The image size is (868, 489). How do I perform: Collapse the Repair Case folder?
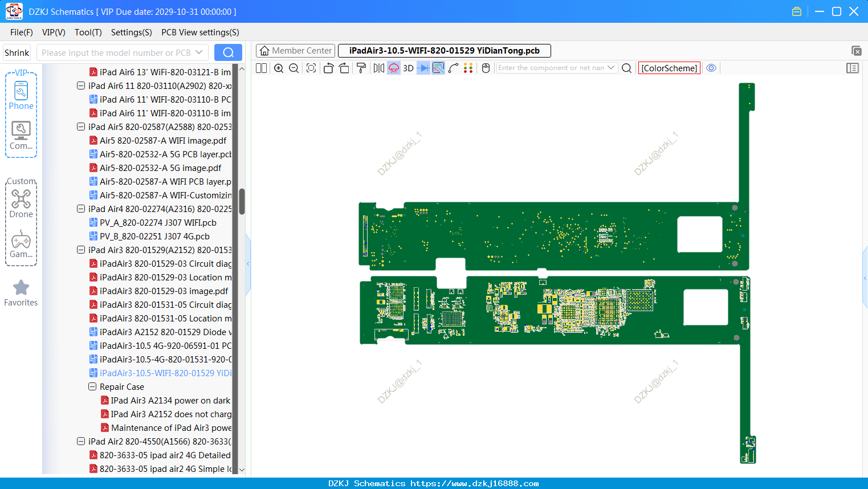tap(92, 386)
